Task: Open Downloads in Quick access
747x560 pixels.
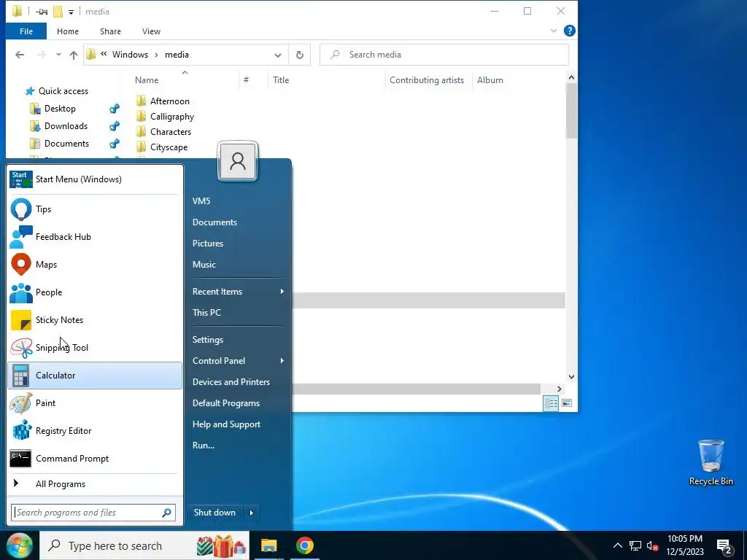Action: tap(66, 126)
